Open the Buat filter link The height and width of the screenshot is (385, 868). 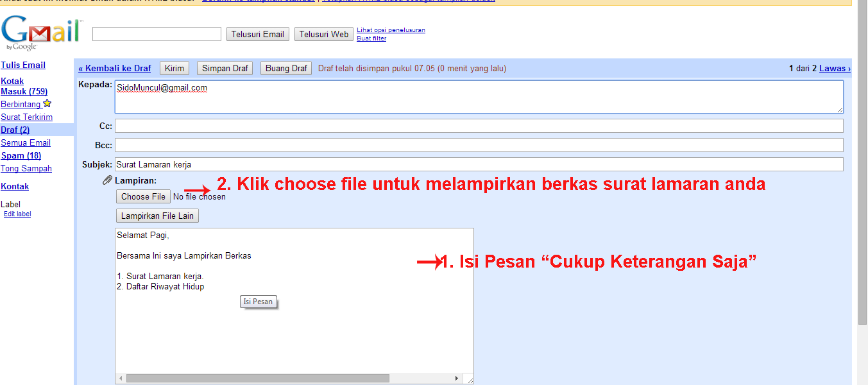371,38
